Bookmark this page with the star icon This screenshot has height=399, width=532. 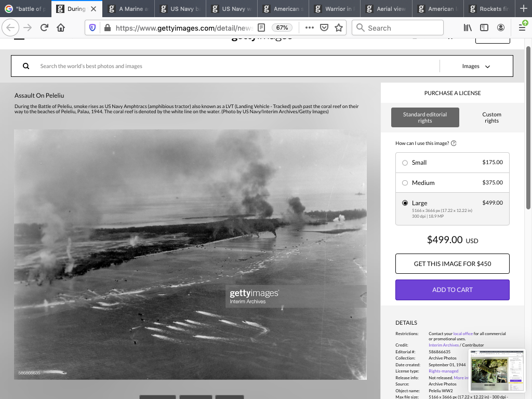coord(339,28)
